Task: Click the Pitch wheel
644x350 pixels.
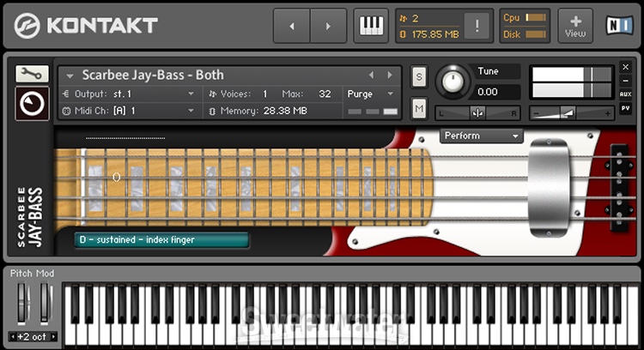Action: click(22, 303)
